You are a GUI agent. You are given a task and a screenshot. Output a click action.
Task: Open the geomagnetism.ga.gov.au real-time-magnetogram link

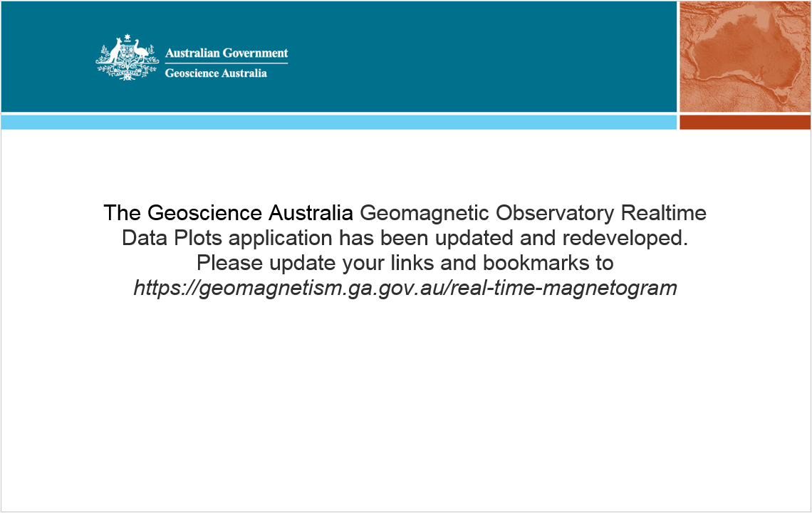(405, 289)
